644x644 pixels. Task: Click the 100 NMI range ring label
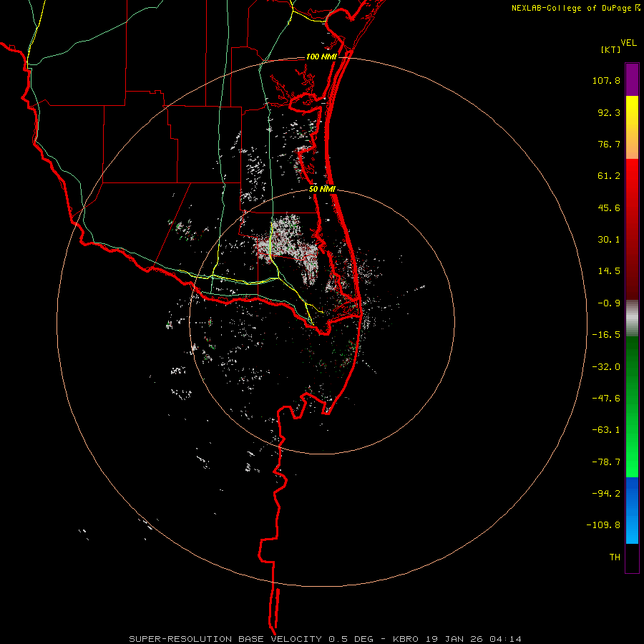pyautogui.click(x=321, y=57)
